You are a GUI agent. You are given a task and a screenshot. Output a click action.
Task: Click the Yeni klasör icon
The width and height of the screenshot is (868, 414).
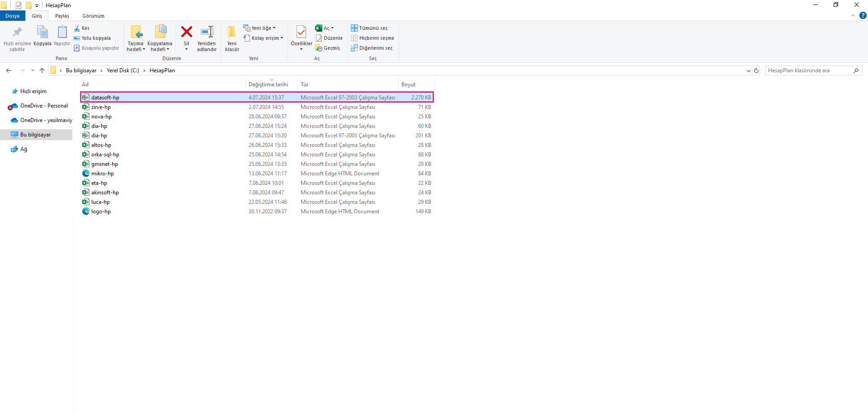click(x=231, y=32)
